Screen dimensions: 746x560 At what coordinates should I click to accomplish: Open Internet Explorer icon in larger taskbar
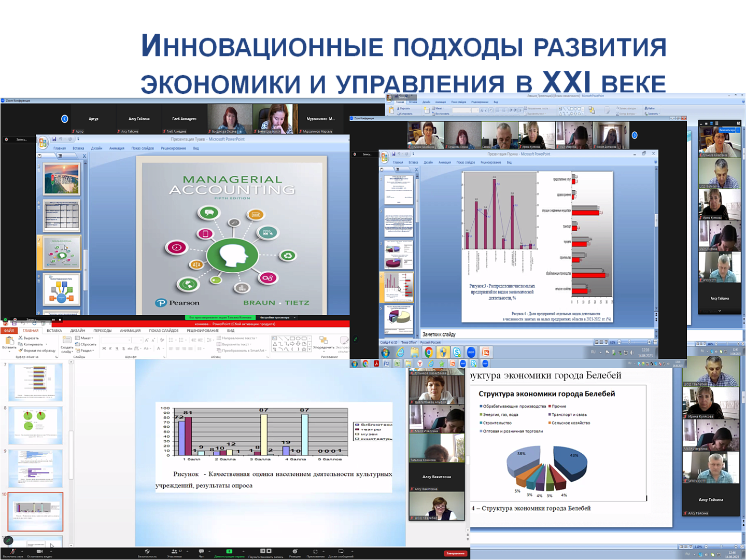pyautogui.click(x=400, y=353)
